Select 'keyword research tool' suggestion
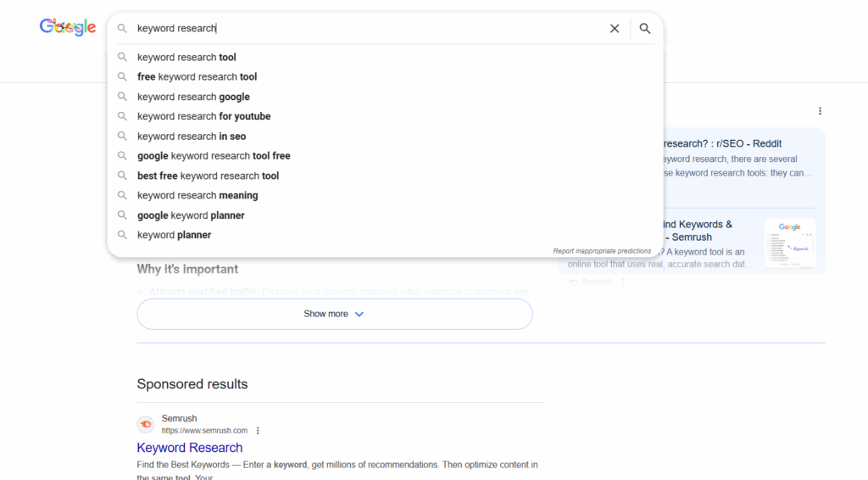Image resolution: width=868 pixels, height=480 pixels. [x=186, y=58]
